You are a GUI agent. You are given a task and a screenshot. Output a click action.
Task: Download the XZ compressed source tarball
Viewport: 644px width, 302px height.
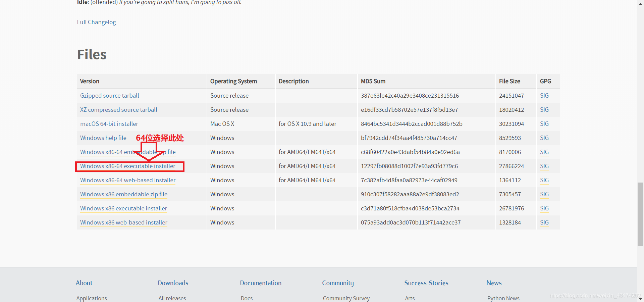coord(118,110)
